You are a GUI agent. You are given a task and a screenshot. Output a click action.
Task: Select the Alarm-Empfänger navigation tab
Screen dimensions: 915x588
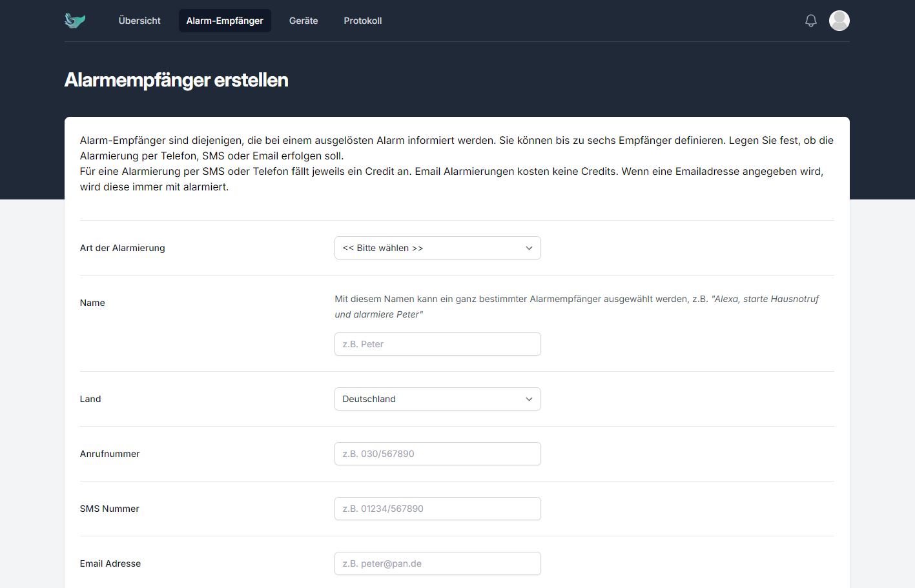pos(225,21)
